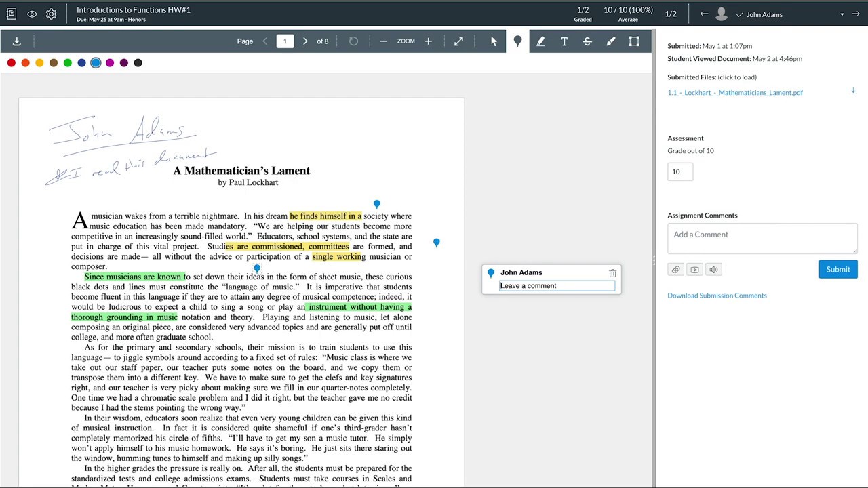The width and height of the screenshot is (868, 488).
Task: Select the pin above 'society where music'
Action: 377,204
